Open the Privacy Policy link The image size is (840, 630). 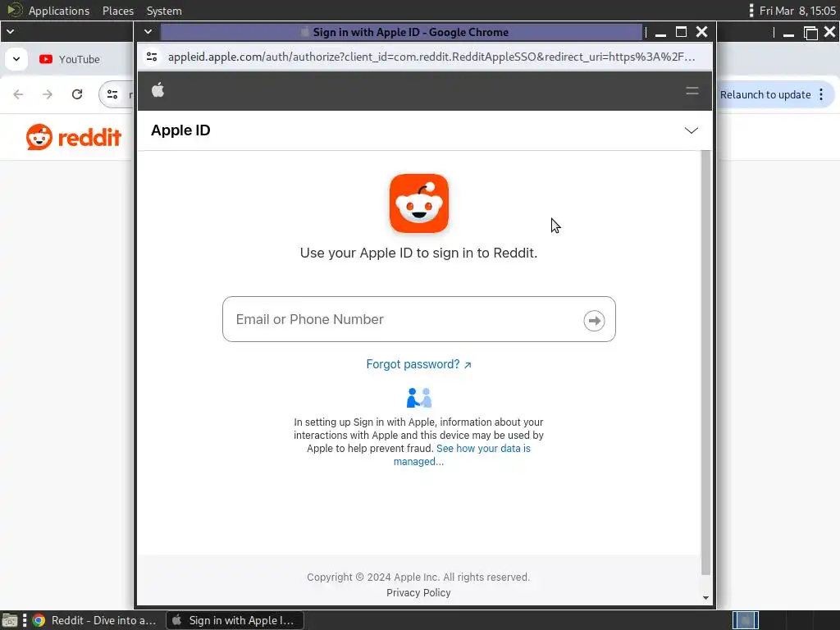click(x=418, y=592)
